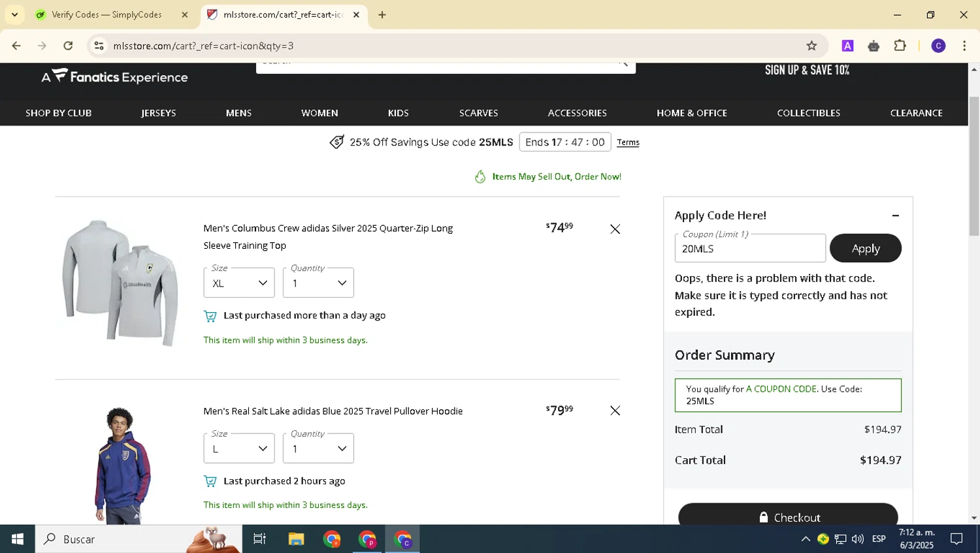This screenshot has height=553, width=980.
Task: Open the JERSEYS menu
Action: coord(158,113)
